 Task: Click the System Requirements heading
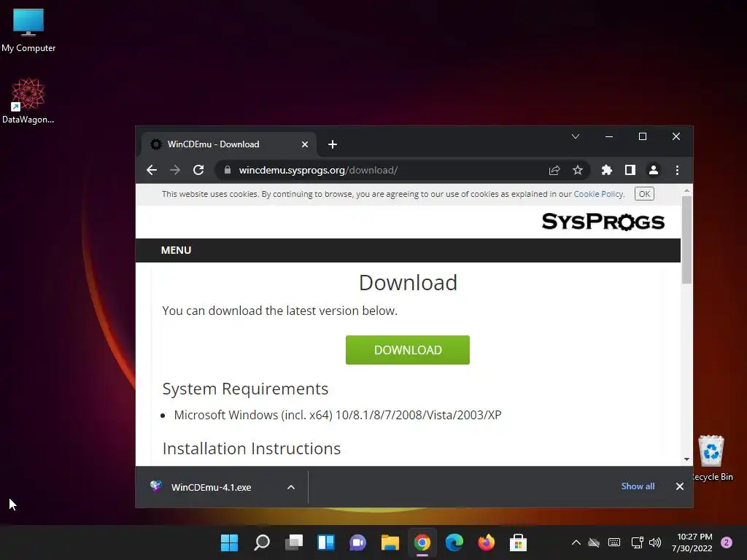(245, 389)
